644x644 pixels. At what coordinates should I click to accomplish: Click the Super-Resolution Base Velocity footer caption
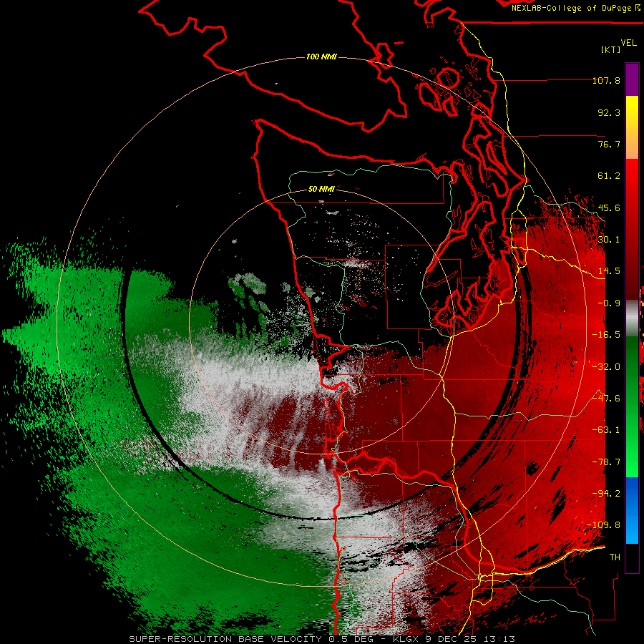pyautogui.click(x=322, y=639)
